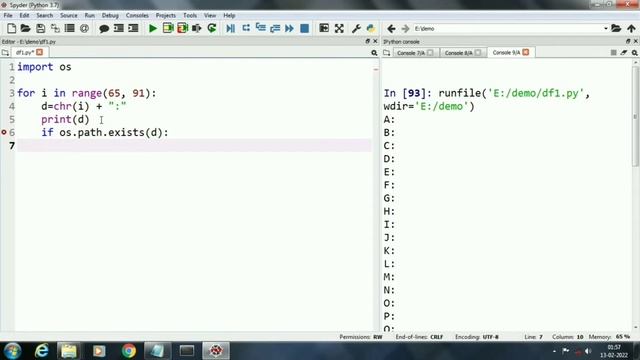Open the File menu
Image resolution: width=640 pixels, height=360 pixels.
pos(8,15)
